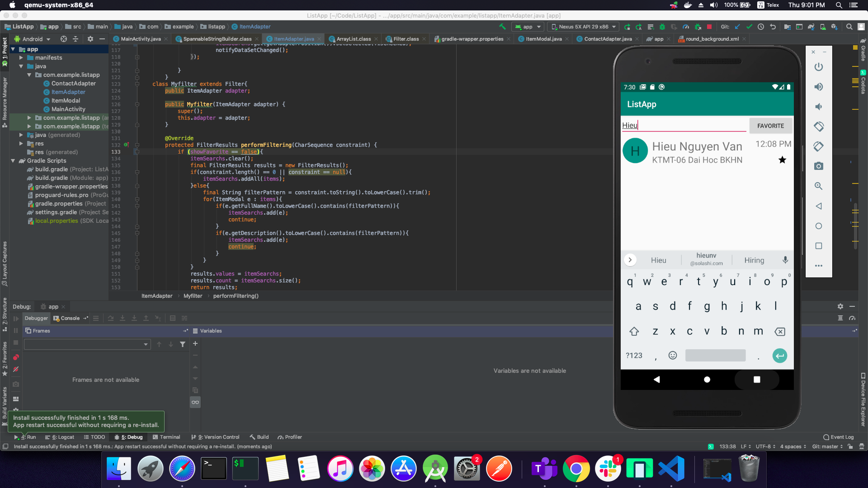
Task: Tap the FAVORITE button in ListApp
Action: pyautogui.click(x=770, y=126)
